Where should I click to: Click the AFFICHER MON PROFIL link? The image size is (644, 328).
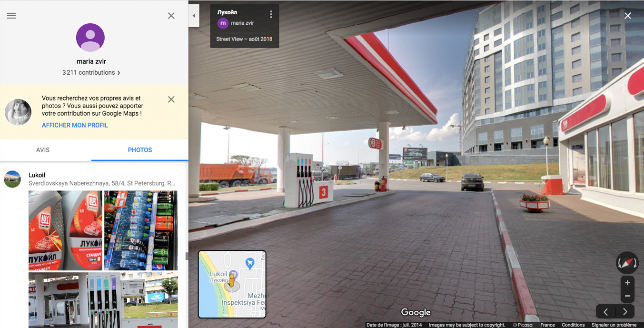pyautogui.click(x=75, y=125)
